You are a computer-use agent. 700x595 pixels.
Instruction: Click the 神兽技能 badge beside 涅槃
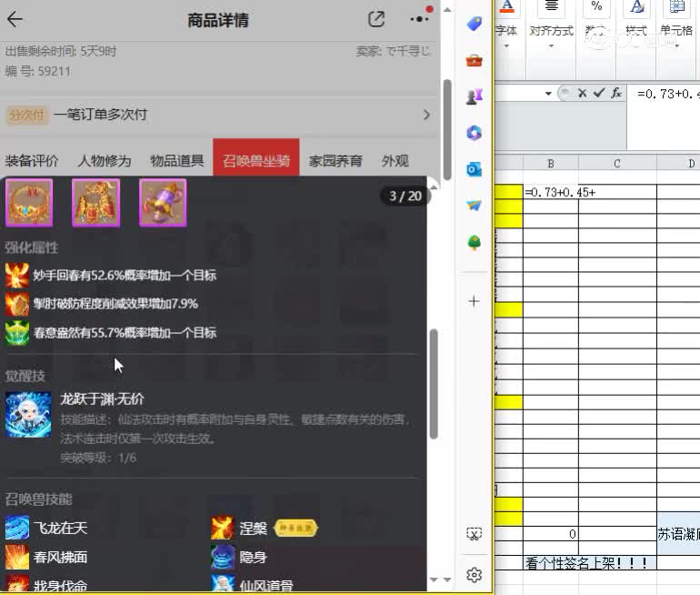point(296,528)
